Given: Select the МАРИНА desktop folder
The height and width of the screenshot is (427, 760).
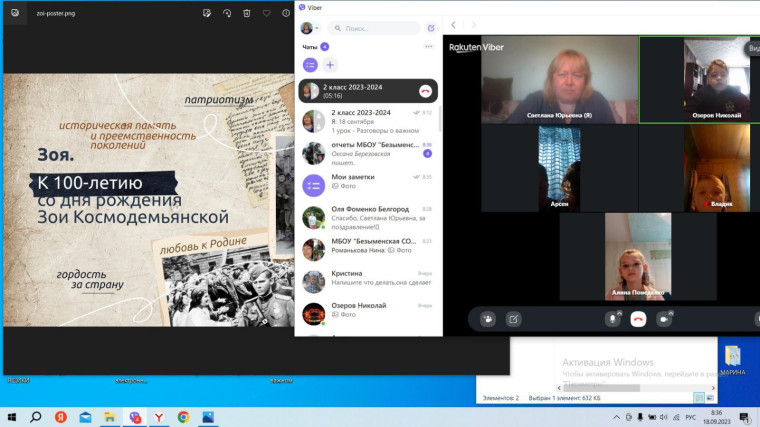Looking at the screenshot, I should click(733, 360).
